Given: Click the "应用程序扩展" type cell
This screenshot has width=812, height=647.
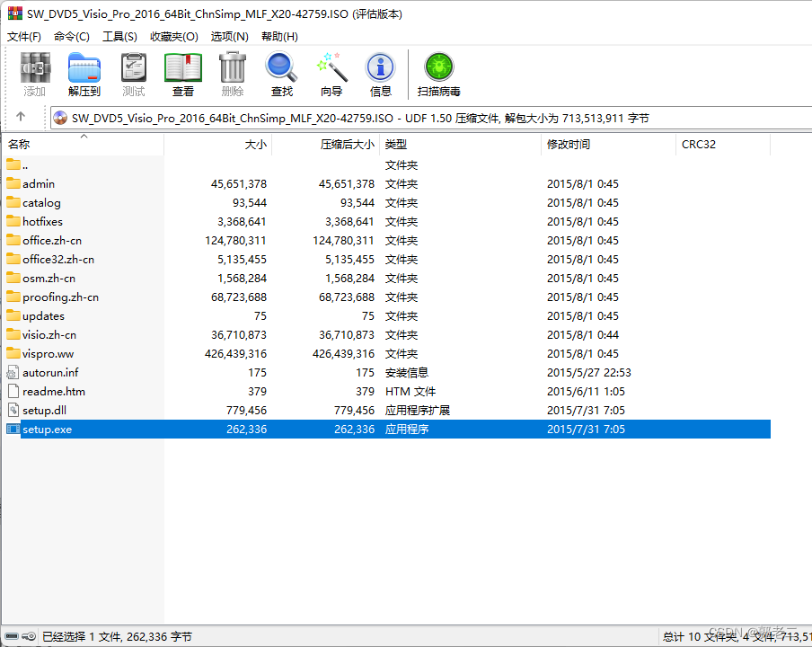Looking at the screenshot, I should [x=418, y=410].
